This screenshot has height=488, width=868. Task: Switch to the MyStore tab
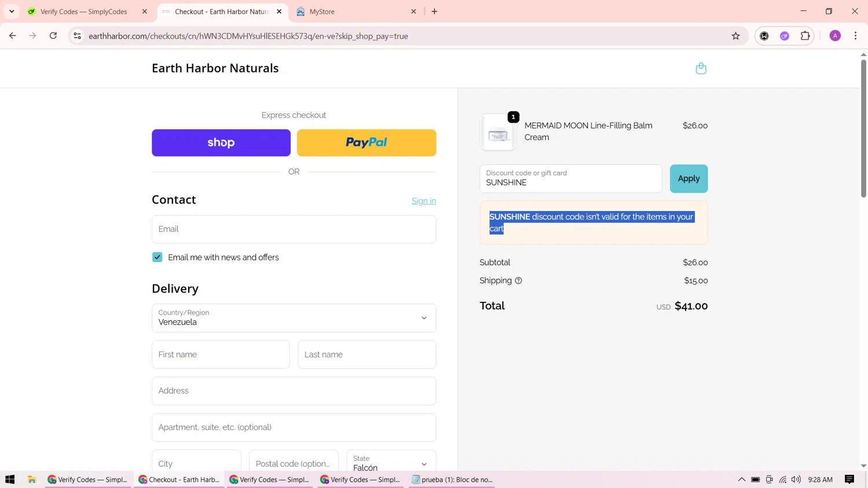pos(322,12)
